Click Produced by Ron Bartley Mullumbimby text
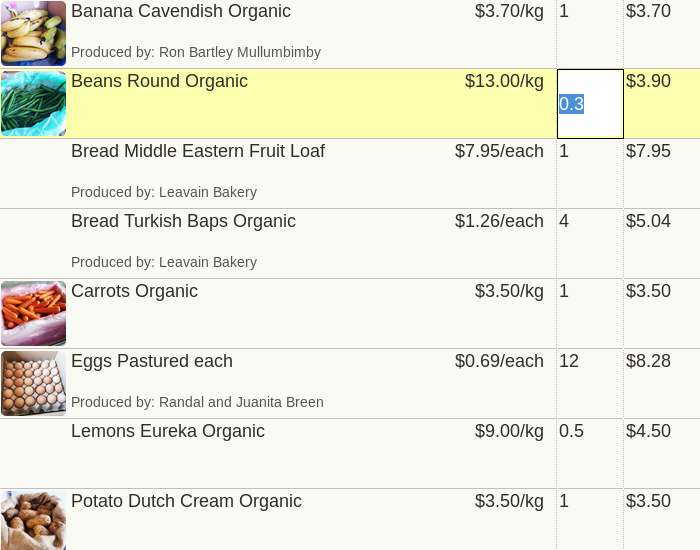Viewport: 700px width, 550px height. (196, 52)
